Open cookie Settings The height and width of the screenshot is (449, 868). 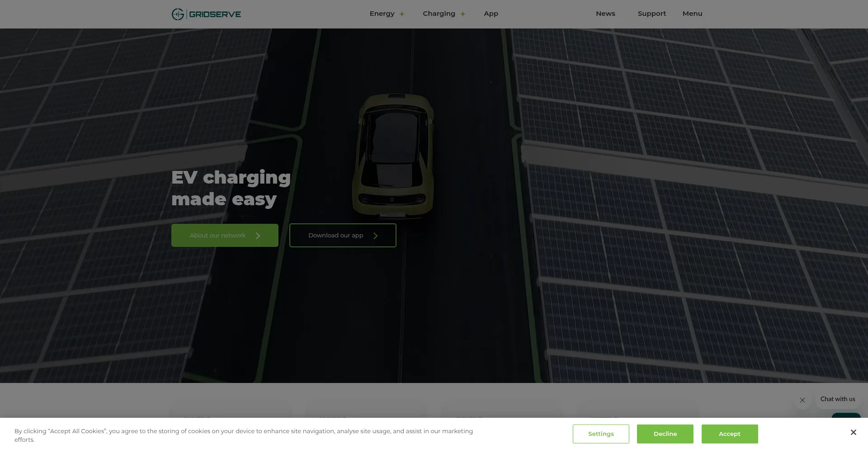(601, 434)
